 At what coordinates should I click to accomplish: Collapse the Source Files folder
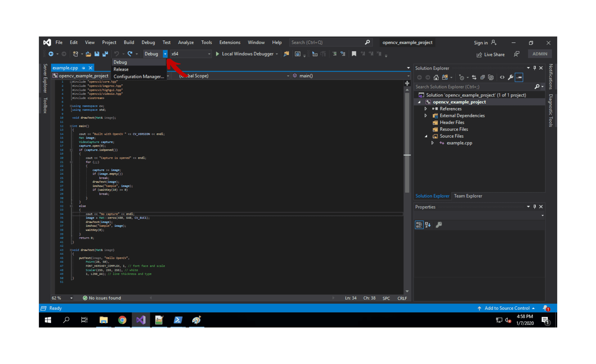(426, 136)
